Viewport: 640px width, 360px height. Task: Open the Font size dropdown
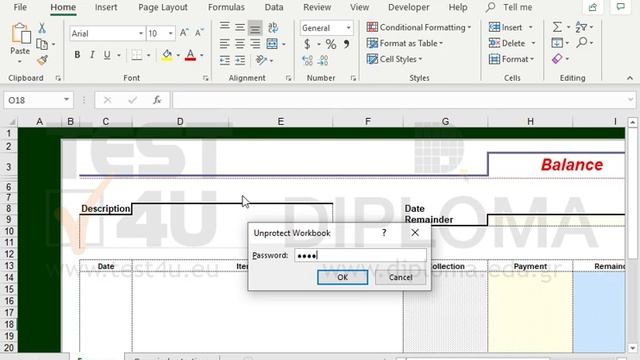tap(171, 33)
